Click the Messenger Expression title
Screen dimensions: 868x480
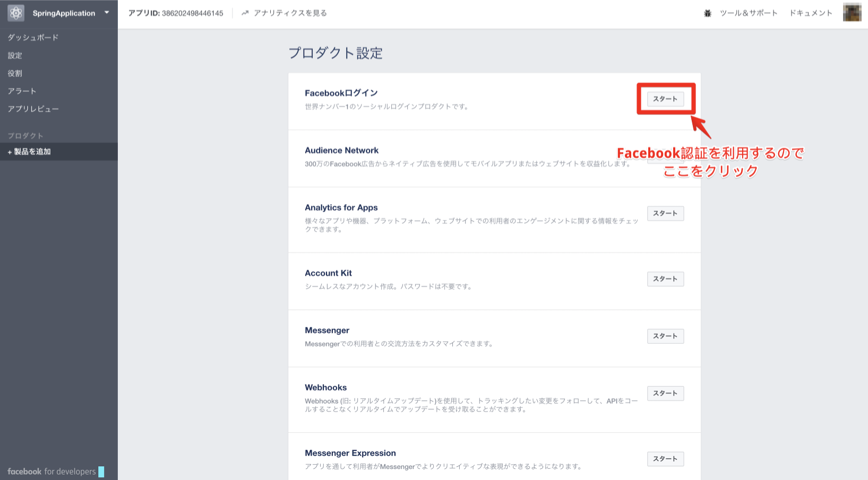[350, 453]
